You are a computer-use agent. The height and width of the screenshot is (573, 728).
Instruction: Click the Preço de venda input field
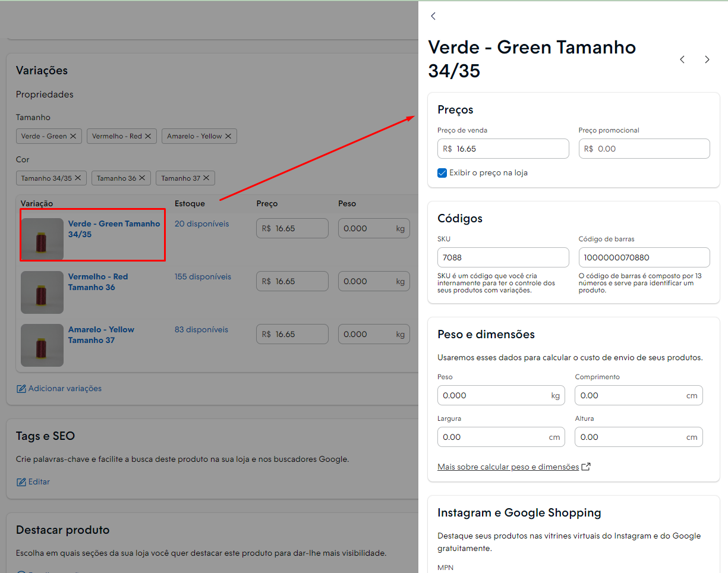(503, 149)
